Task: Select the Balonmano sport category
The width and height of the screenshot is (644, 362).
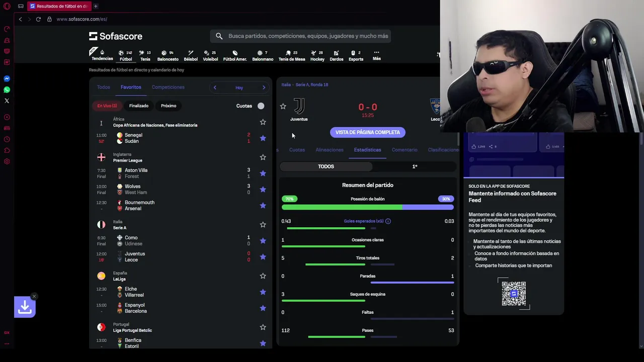Action: (263, 55)
